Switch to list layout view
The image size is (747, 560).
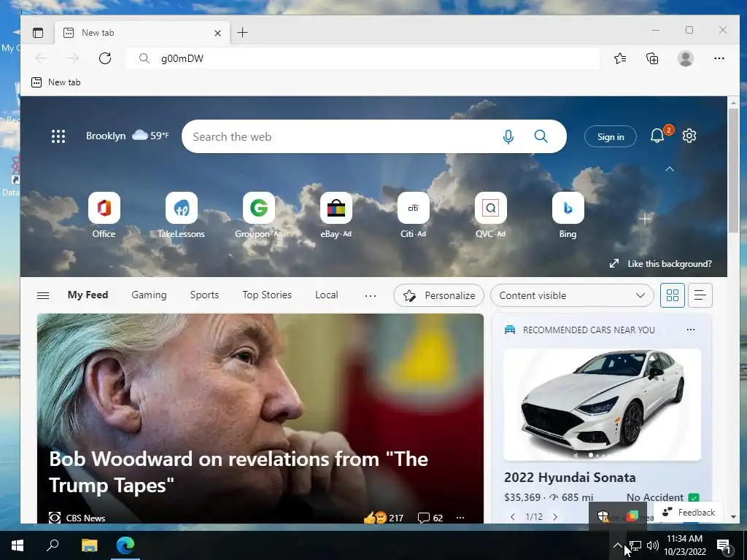pos(700,295)
